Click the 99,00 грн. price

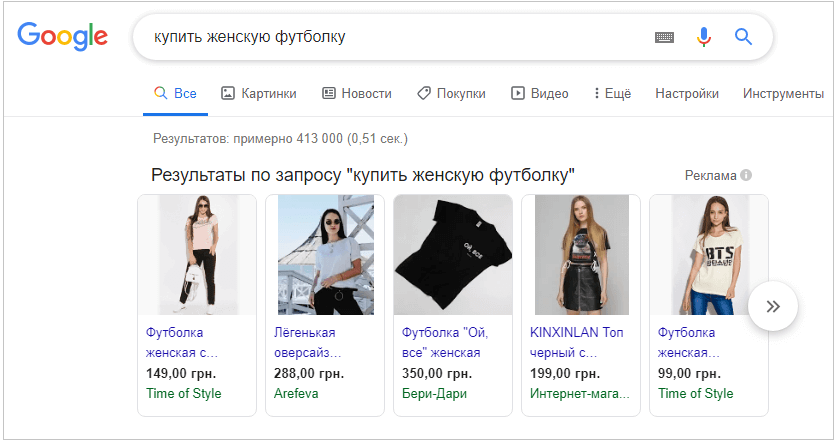click(x=689, y=373)
